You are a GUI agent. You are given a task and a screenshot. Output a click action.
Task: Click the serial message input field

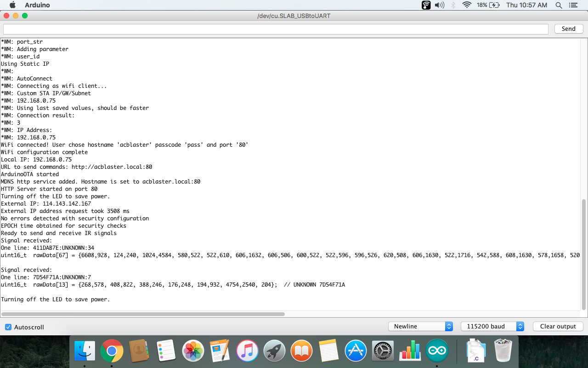[x=276, y=29]
